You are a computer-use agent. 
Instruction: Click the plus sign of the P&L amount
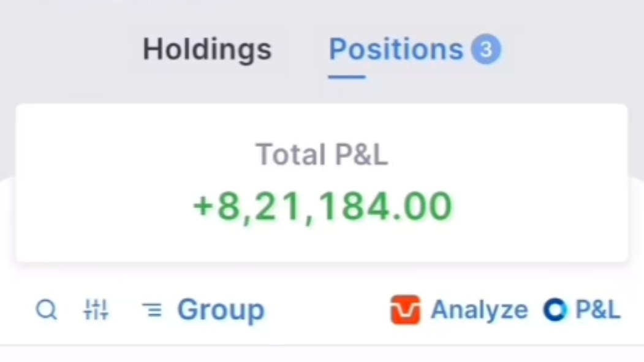[203, 206]
